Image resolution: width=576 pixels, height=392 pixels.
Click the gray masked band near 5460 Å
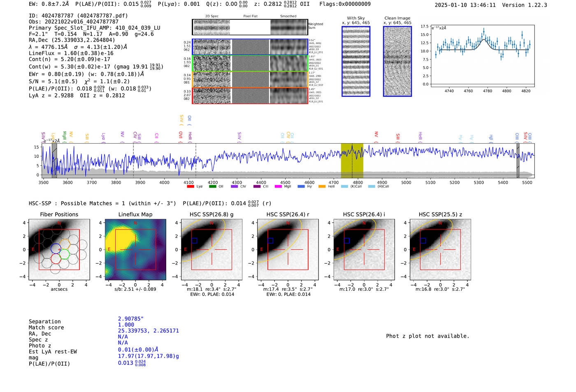[x=518, y=161]
